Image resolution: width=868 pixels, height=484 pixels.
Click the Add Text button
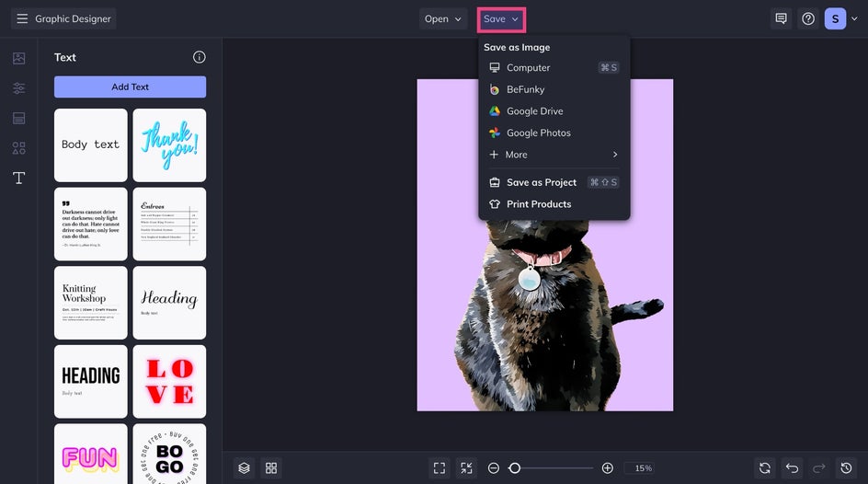pos(130,86)
